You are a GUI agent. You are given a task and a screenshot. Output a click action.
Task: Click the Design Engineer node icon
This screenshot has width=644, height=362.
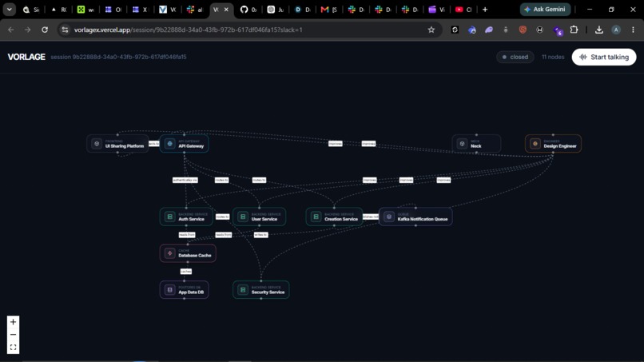[x=535, y=144]
